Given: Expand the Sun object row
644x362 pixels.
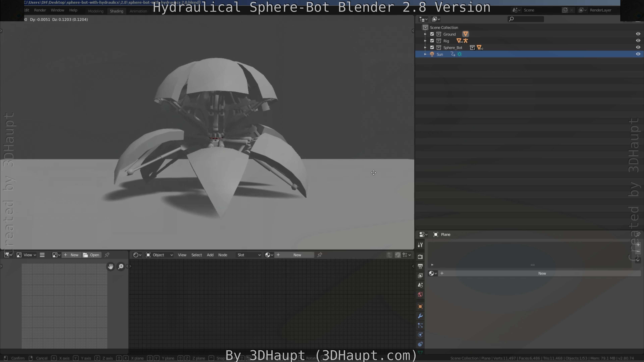Looking at the screenshot, I should tap(425, 54).
